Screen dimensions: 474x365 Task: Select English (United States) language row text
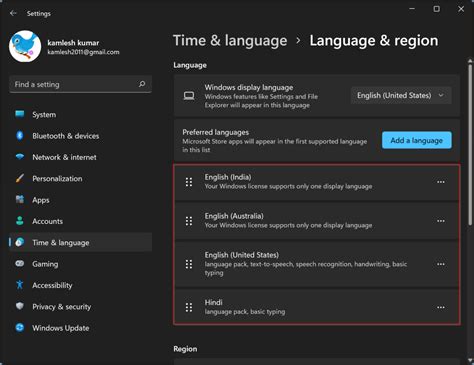(242, 255)
